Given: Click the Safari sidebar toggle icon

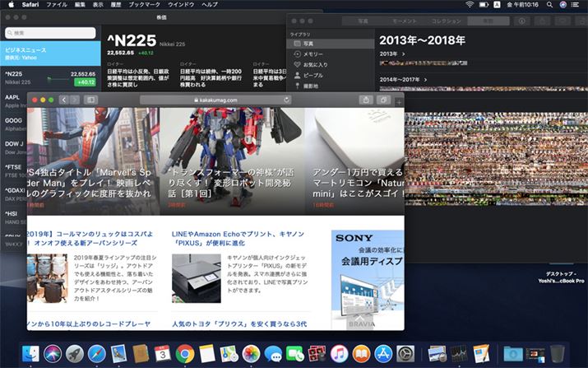Looking at the screenshot, I should pyautogui.click(x=91, y=100).
